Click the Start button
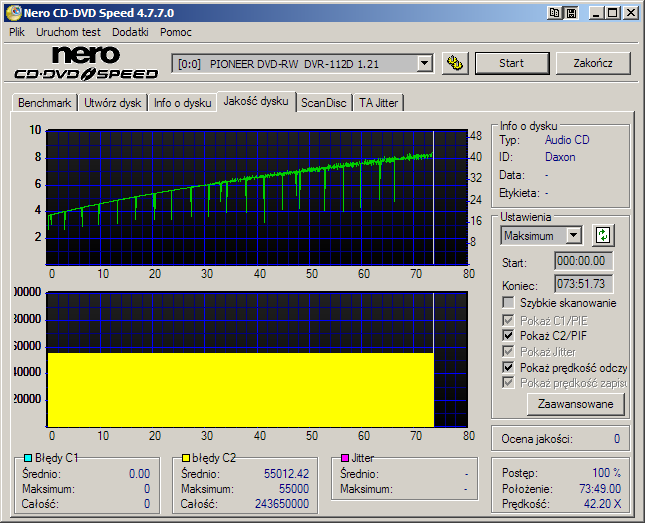 tap(512, 63)
